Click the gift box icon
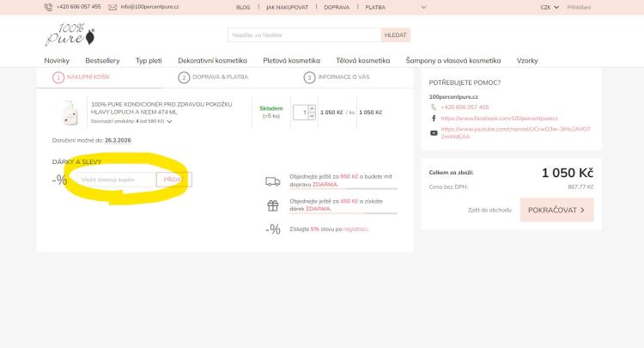This screenshot has height=348, width=644. pos(273,205)
